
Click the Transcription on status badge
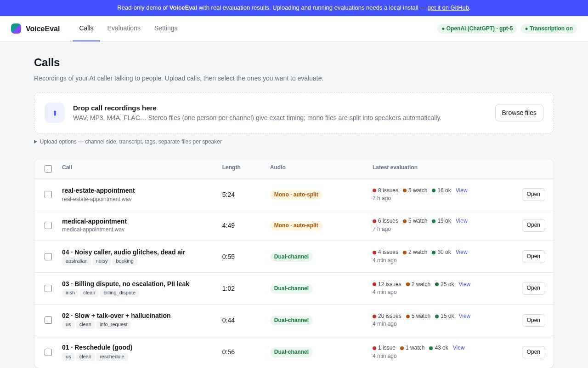(548, 29)
